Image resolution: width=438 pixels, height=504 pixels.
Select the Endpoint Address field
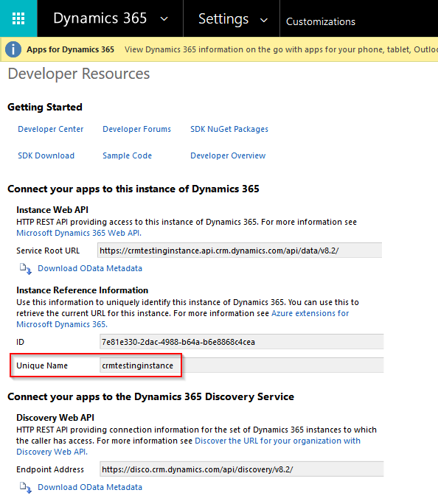[x=242, y=469]
